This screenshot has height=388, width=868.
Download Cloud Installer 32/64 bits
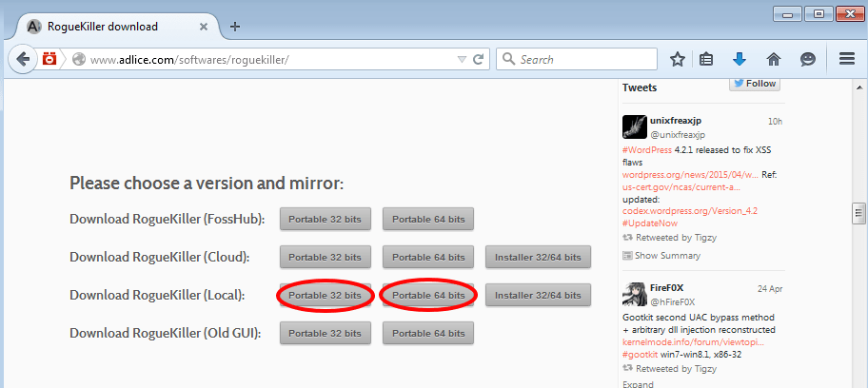pos(538,258)
